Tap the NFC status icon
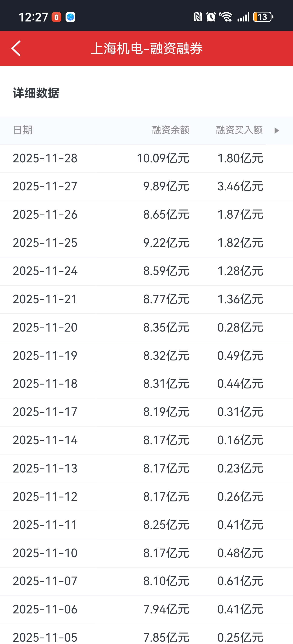This screenshot has width=293, height=644. pyautogui.click(x=198, y=17)
